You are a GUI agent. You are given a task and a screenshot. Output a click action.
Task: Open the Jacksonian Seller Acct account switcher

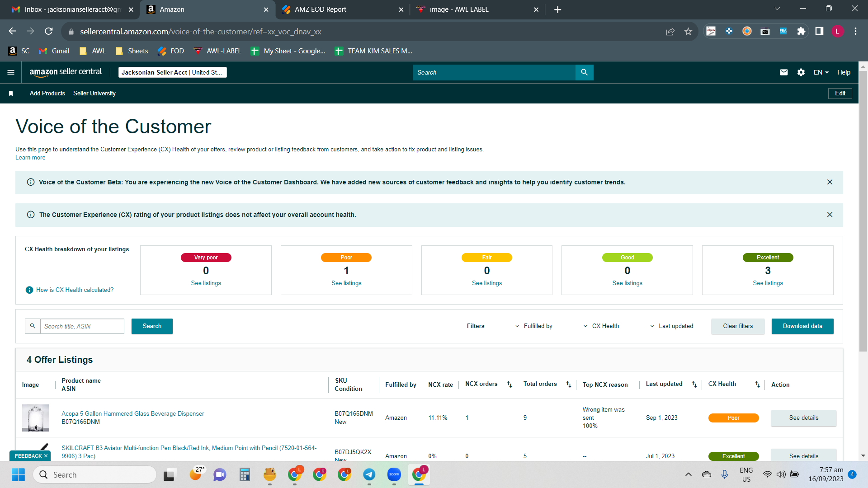pyautogui.click(x=172, y=72)
